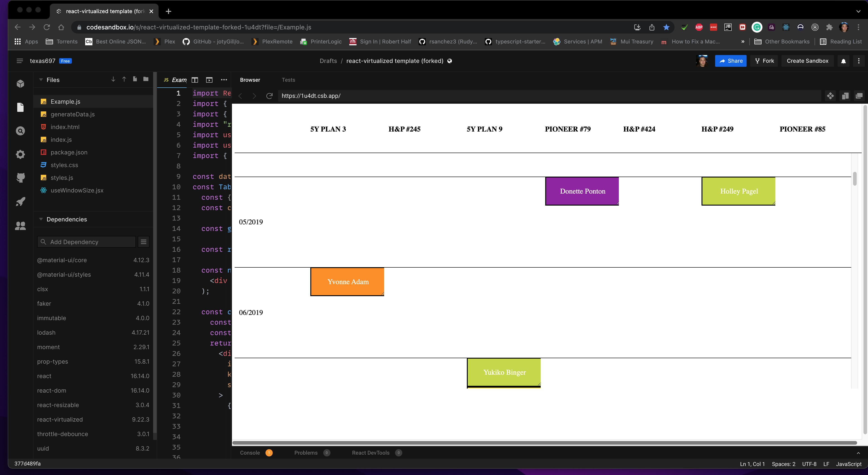Click the Add Dependency input field
868x475 pixels.
[86, 242]
